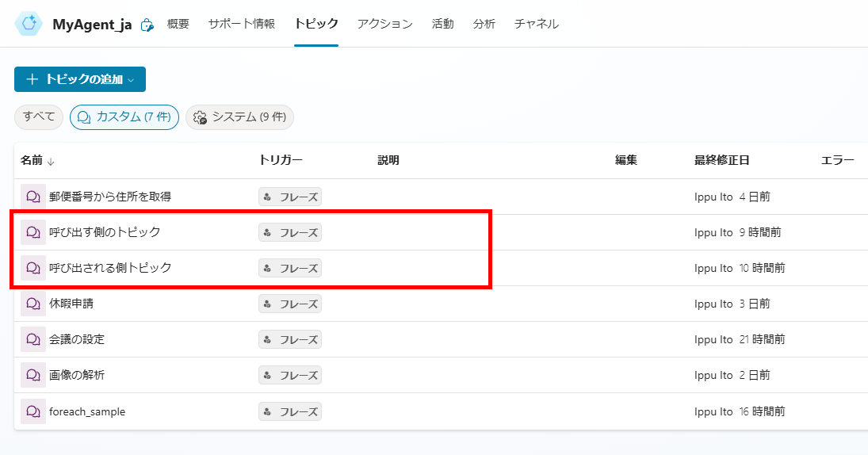This screenshot has height=455, width=868.
Task: Go to the チャネル tab
Action: coord(537,24)
